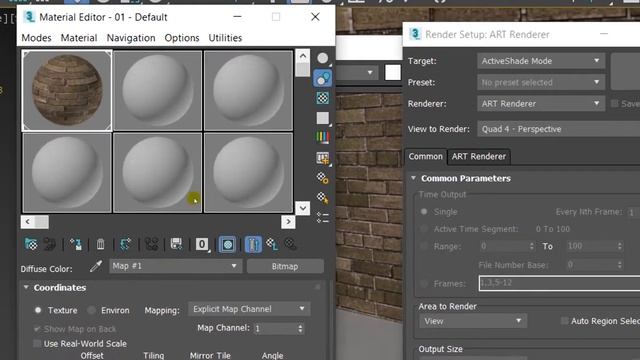This screenshot has width=640, height=360.
Task: Click the Frames input field
Action: [x=559, y=283]
